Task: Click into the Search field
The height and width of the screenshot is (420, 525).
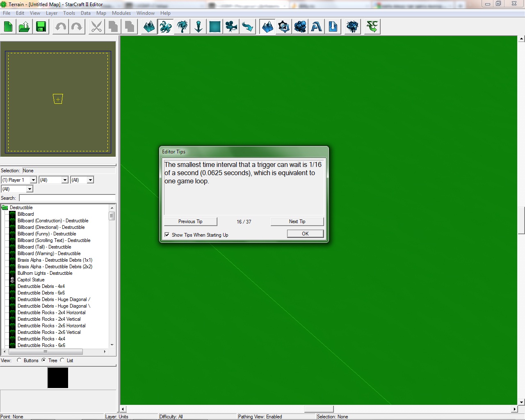Action: pos(67,198)
